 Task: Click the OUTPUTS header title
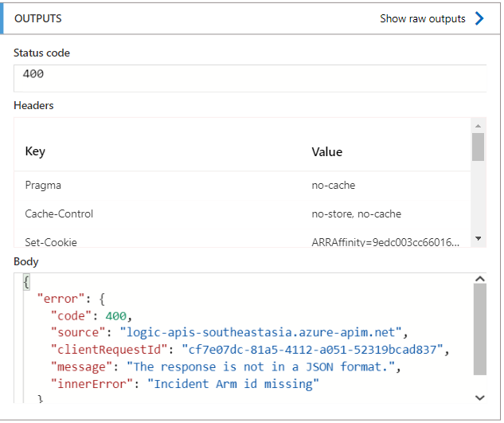tap(38, 18)
